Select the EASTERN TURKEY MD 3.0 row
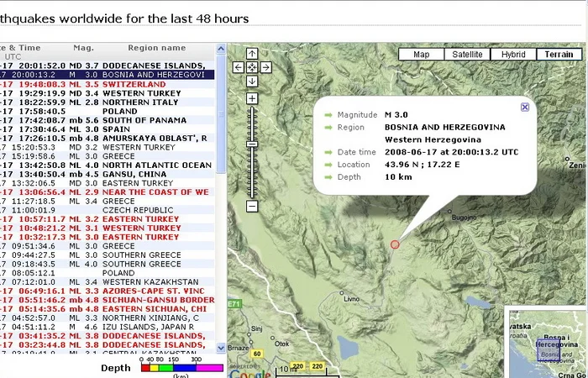Screen dimensions: 588x378 click(x=108, y=183)
